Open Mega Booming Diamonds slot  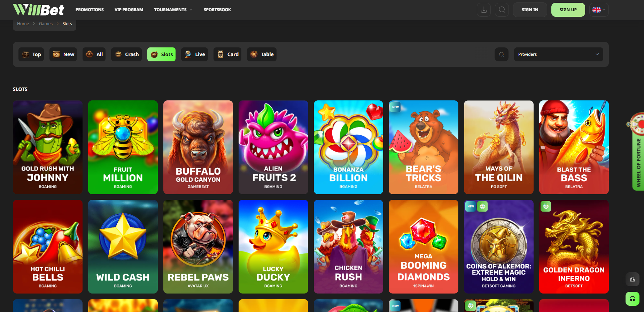coord(424,246)
